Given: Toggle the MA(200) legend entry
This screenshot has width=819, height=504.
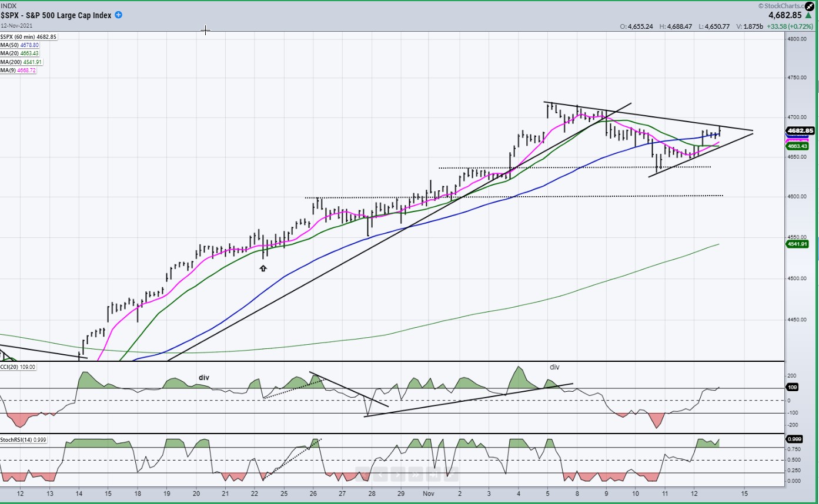Looking at the screenshot, I should coord(22,62).
